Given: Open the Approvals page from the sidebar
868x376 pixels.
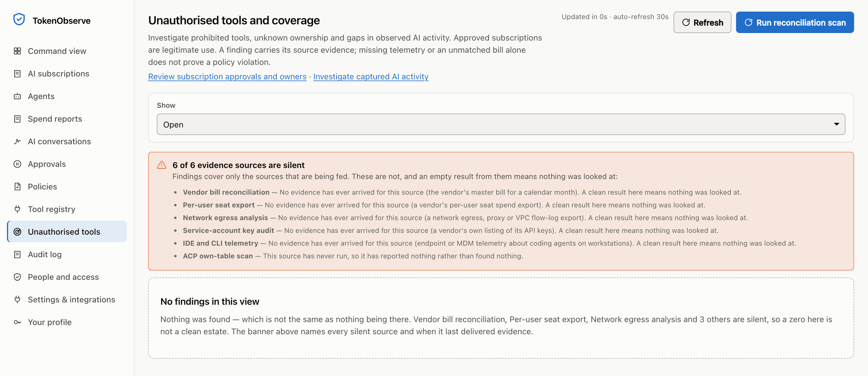Looking at the screenshot, I should pos(67,164).
